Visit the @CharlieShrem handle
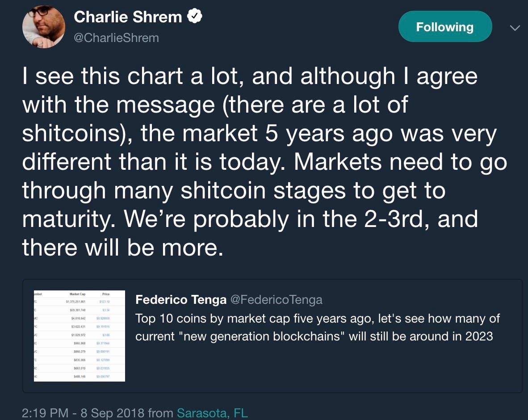 coord(116,38)
